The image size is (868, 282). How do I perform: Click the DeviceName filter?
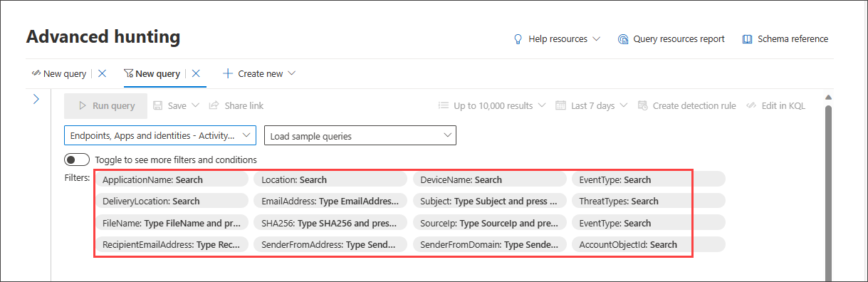[x=489, y=179]
